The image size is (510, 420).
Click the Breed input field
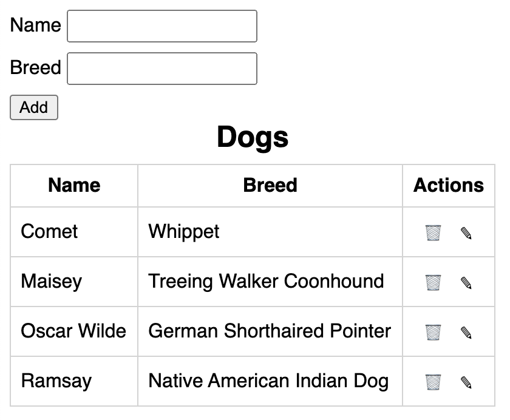(x=161, y=68)
